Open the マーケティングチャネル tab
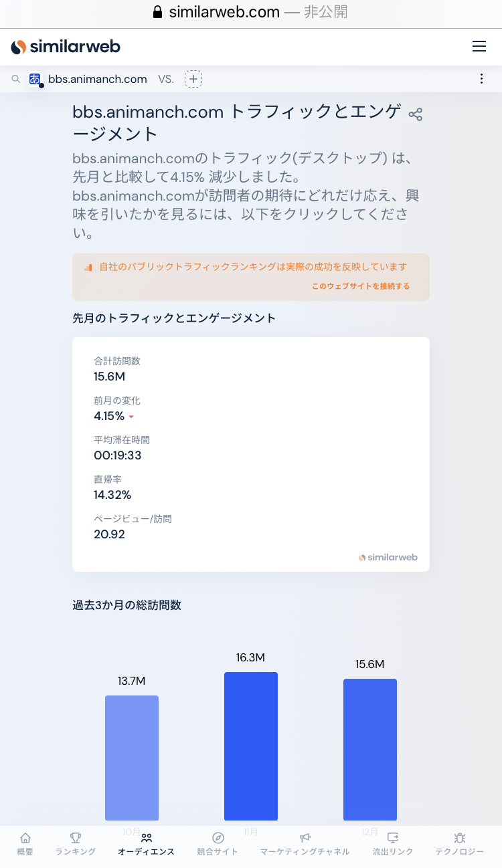 tap(305, 844)
